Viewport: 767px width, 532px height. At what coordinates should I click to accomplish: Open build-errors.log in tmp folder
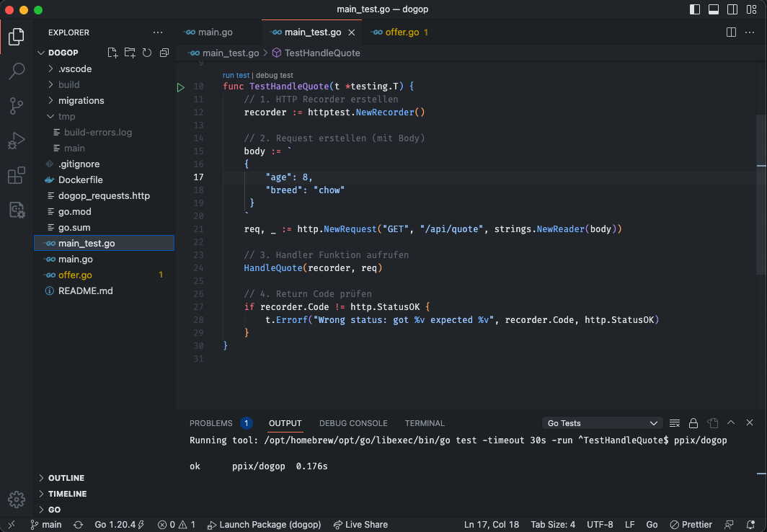coord(105,133)
